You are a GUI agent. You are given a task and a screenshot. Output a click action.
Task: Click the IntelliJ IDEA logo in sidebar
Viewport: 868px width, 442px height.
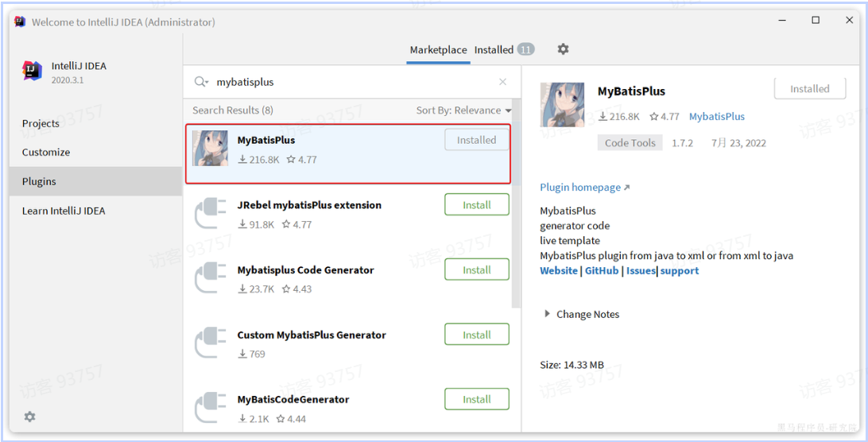click(32, 71)
